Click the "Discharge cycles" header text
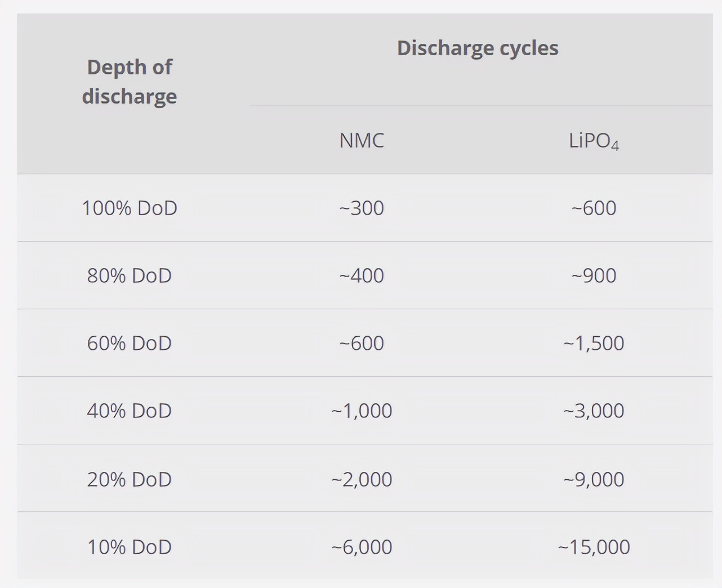This screenshot has width=722, height=588. (478, 48)
